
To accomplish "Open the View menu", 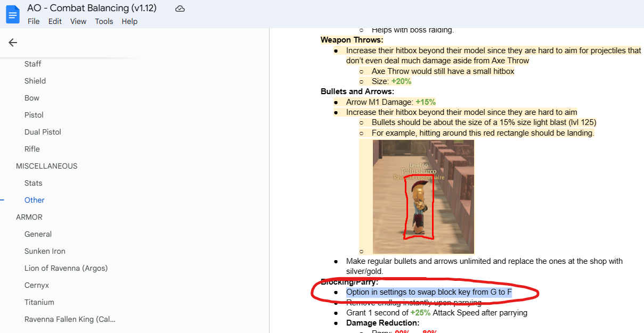I will 78,21.
